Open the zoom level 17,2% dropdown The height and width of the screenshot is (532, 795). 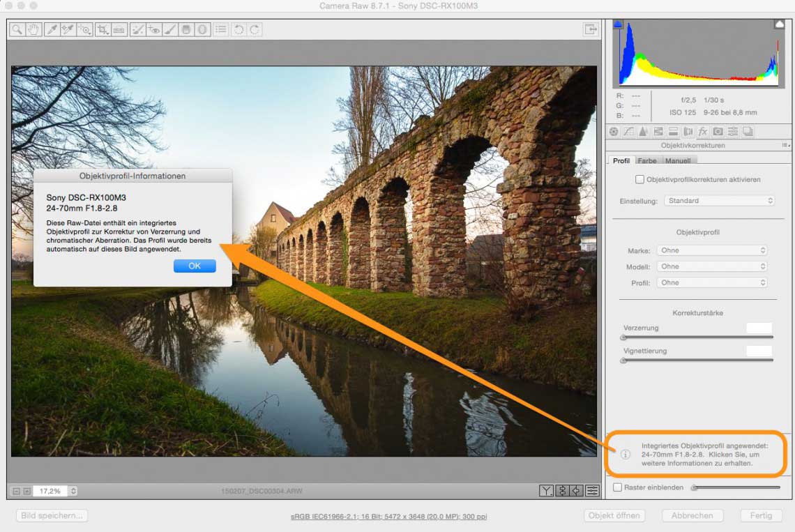[x=73, y=491]
